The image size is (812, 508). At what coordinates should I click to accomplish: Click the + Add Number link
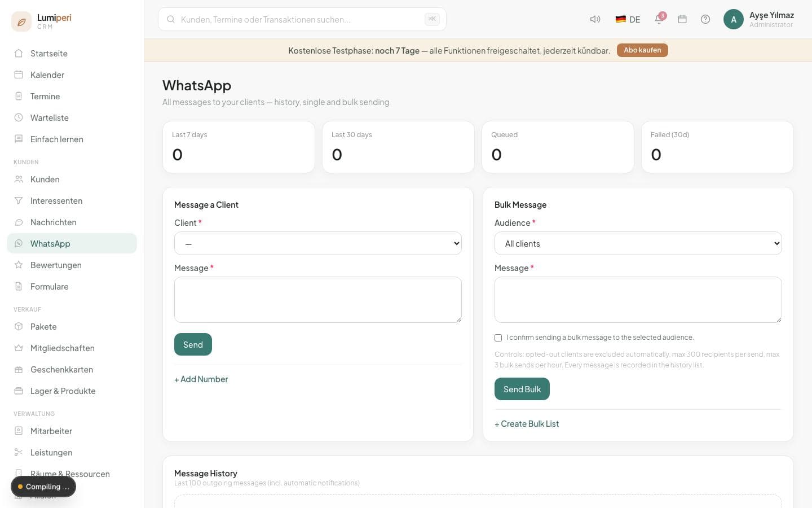click(201, 379)
